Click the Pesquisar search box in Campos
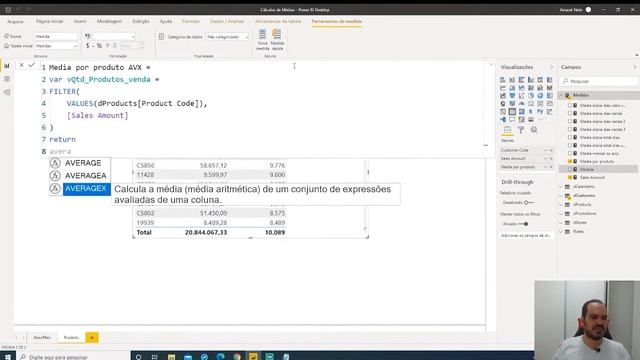The image size is (640, 360). [599, 81]
